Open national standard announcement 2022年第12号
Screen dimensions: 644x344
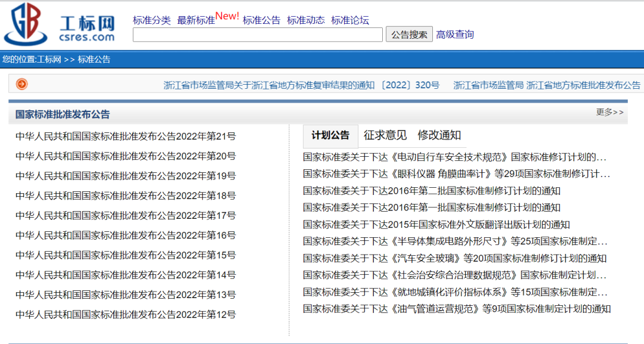(x=126, y=314)
